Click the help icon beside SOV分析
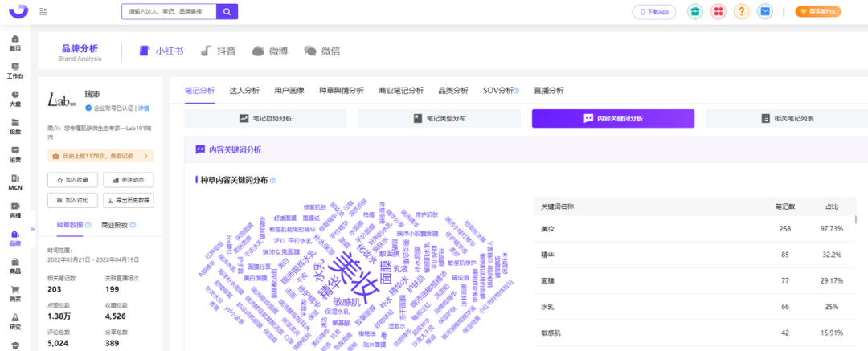 pyautogui.click(x=517, y=91)
